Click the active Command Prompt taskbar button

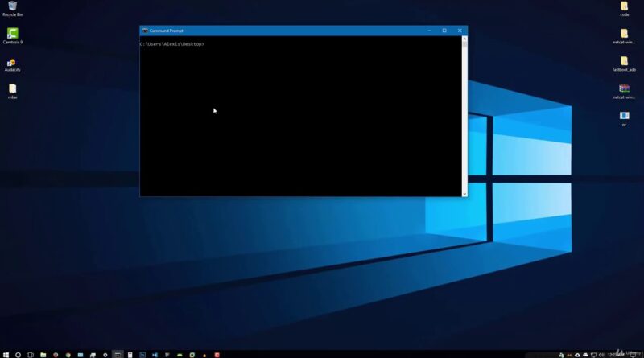[x=118, y=355]
